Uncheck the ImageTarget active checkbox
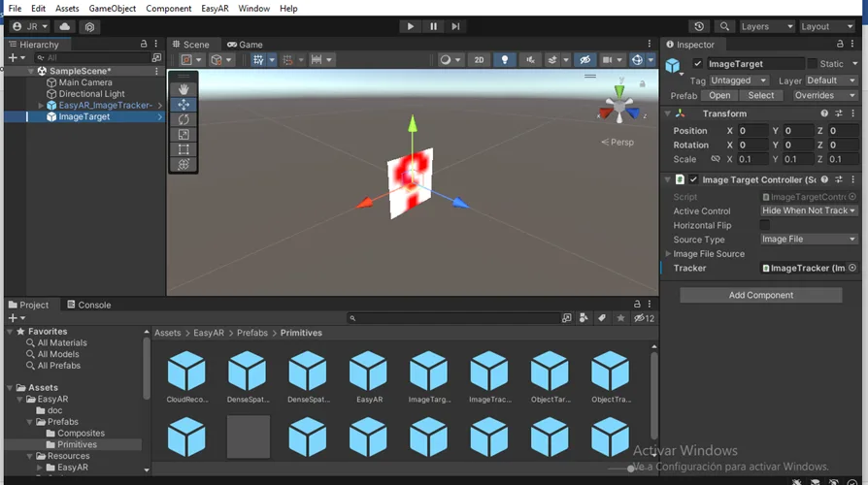Viewport: 868px width, 485px height. coord(697,64)
